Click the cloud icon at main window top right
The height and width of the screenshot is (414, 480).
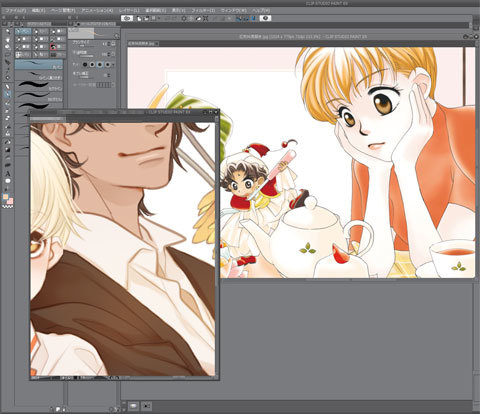click(x=466, y=36)
